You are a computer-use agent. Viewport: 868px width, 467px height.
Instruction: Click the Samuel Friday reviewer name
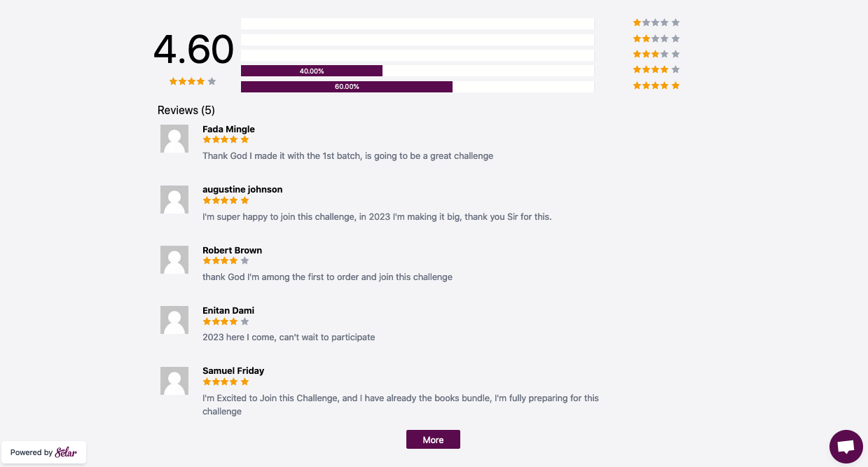click(x=233, y=370)
